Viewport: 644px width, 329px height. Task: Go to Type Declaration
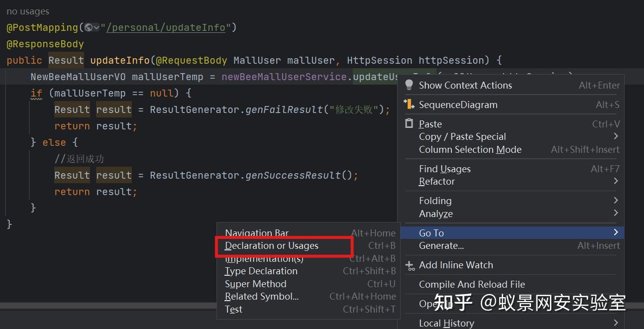[261, 271]
